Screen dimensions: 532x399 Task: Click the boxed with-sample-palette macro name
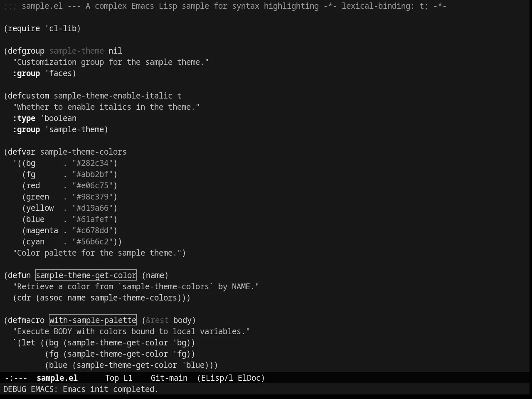coord(93,320)
